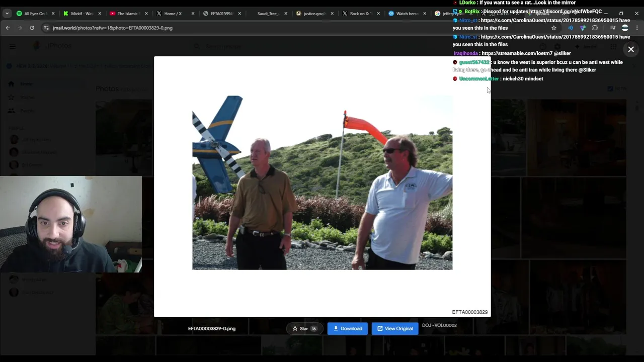The image size is (644, 362).
Task: Open the Extensions puzzle icon
Action: [x=595, y=28]
